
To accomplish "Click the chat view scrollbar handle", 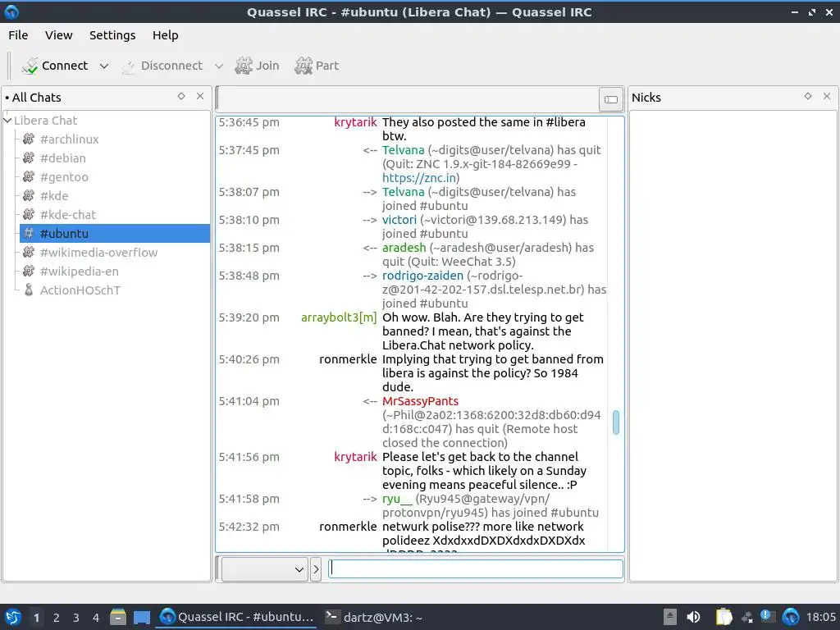I will tap(616, 422).
